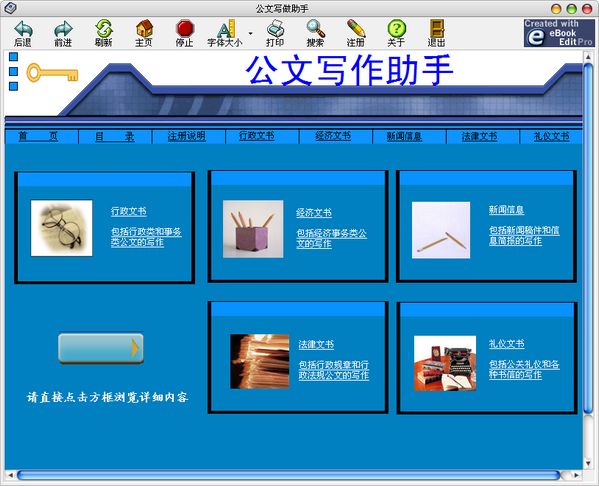Image resolution: width=599 pixels, height=486 pixels.
Task: Click the horizontal scrollbar left arrow
Action: pyautogui.click(x=11, y=475)
